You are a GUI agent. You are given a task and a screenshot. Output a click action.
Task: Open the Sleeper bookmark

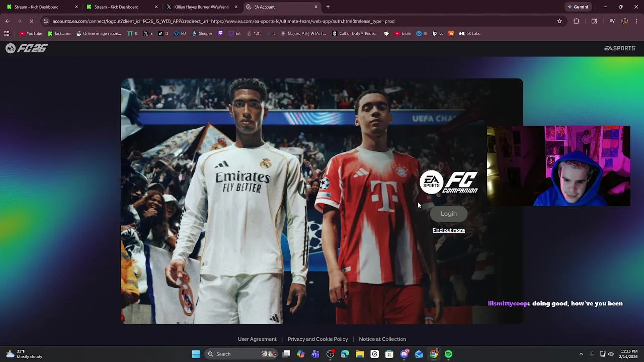click(x=202, y=34)
